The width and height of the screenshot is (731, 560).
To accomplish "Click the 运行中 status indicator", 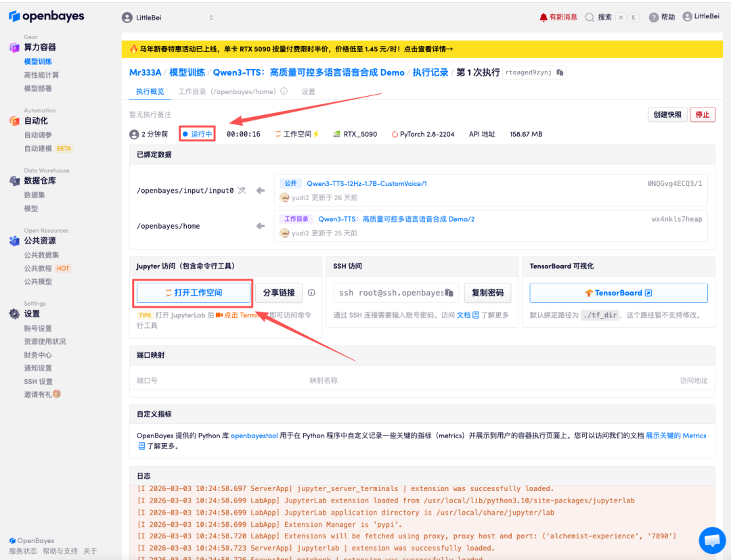I will pyautogui.click(x=197, y=134).
